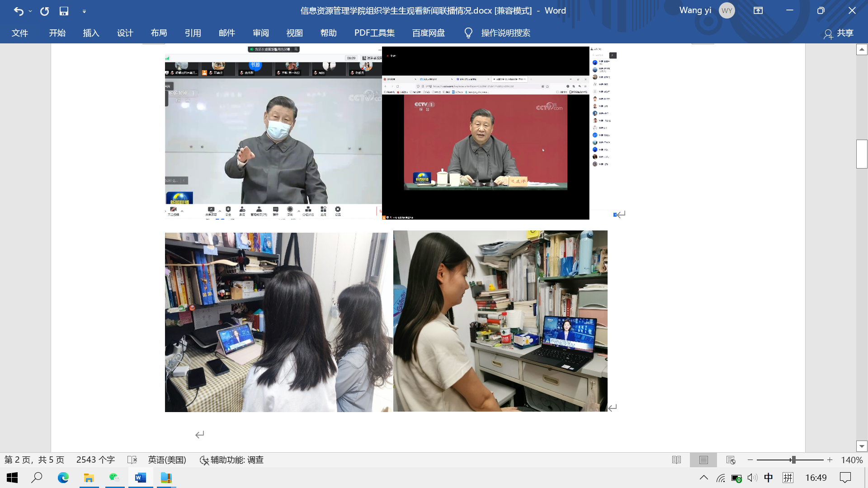Click the 撤销 (Undo) icon in toolbar
Screen dimensions: 868x488
[x=19, y=11]
